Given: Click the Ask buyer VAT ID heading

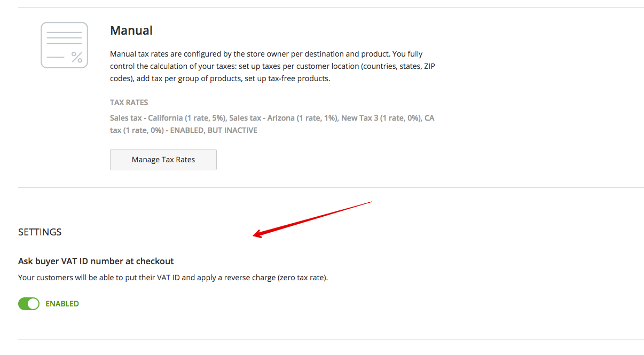Looking at the screenshot, I should pyautogui.click(x=96, y=261).
